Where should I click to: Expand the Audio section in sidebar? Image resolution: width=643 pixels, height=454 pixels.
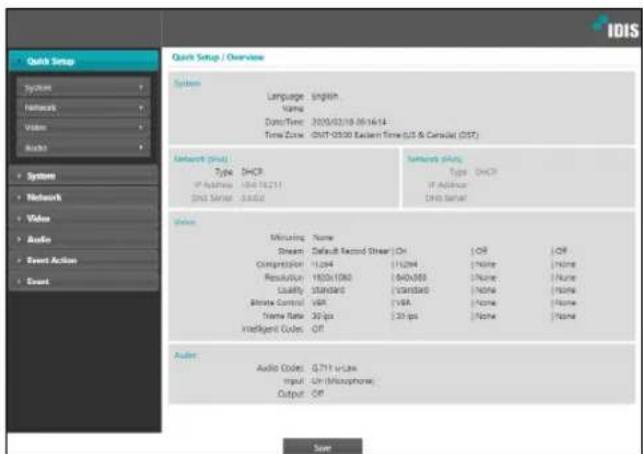84,240
